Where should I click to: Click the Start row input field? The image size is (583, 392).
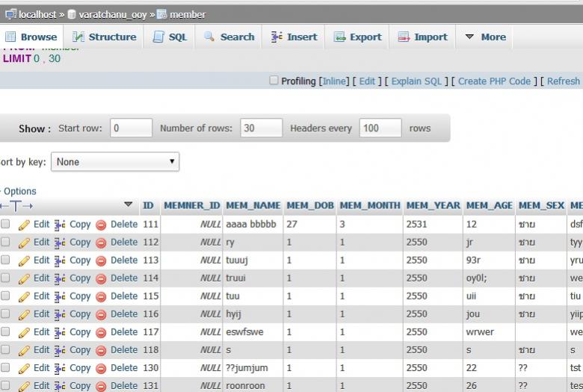[x=131, y=128]
